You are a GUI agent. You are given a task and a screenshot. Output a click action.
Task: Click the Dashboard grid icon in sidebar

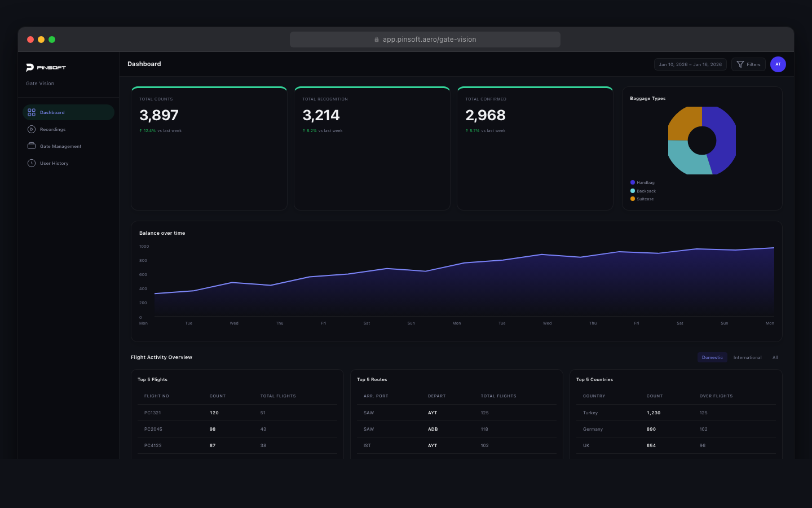pos(32,112)
